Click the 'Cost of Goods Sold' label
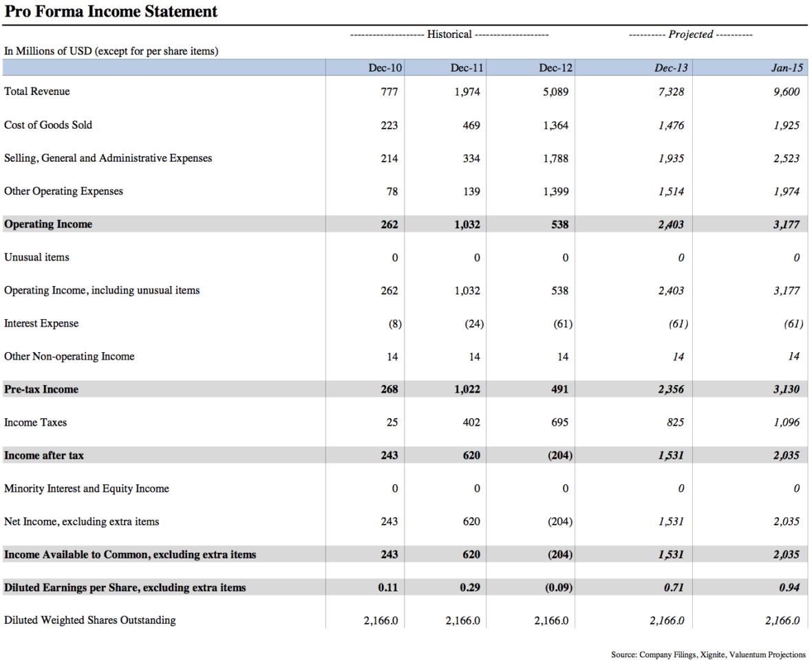The width and height of the screenshot is (812, 667). [48, 124]
